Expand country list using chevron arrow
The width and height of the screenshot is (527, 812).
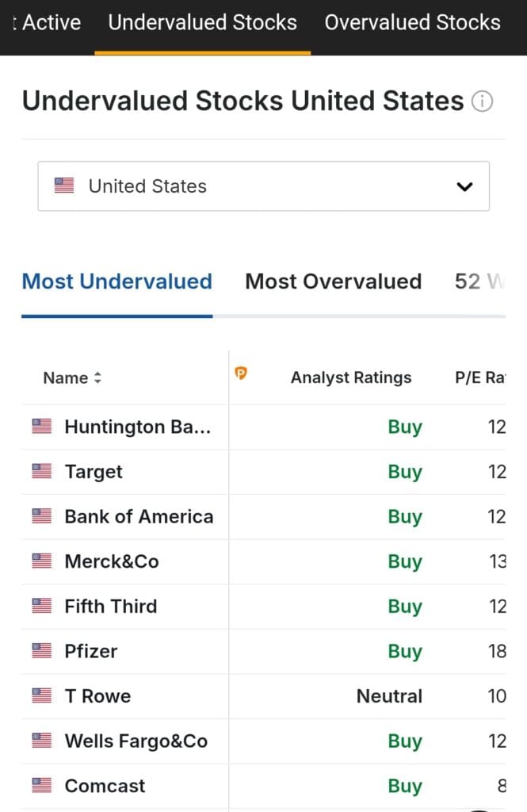pos(465,187)
